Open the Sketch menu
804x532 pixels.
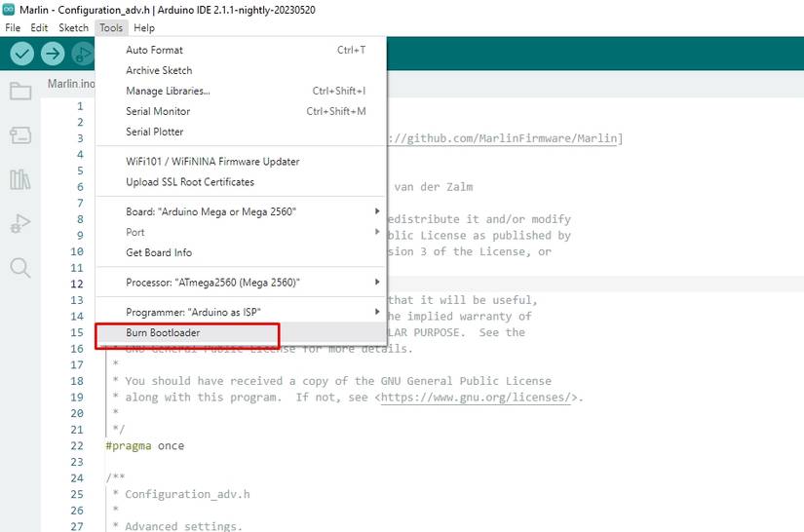73,27
